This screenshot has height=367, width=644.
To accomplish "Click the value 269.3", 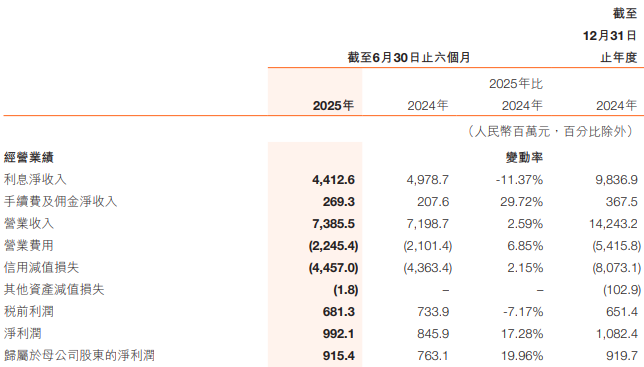I will [339, 202].
